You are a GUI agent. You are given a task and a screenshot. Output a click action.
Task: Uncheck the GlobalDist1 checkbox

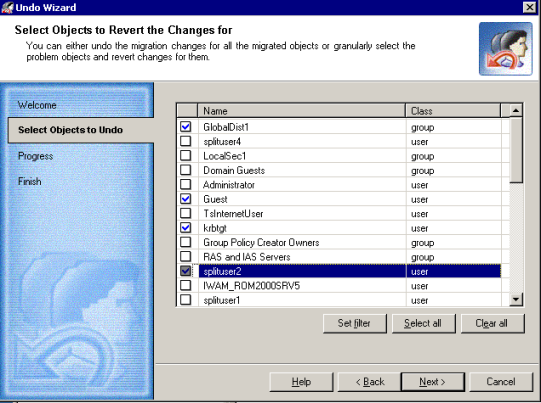(186, 127)
